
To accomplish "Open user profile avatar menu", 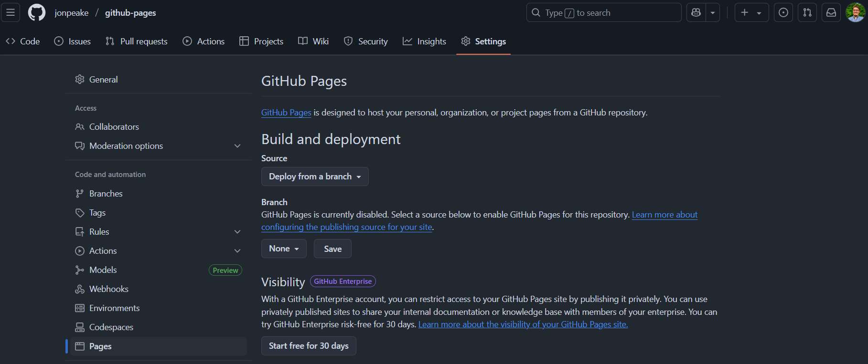I will (x=855, y=12).
